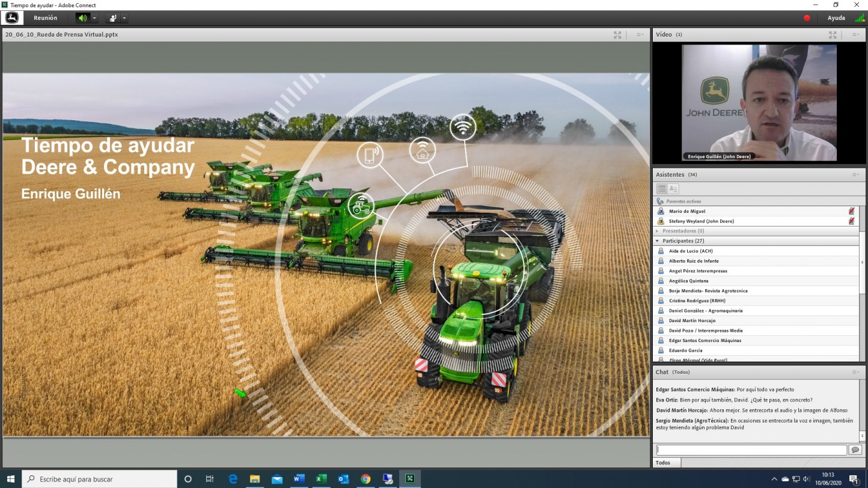This screenshot has width=868, height=488.
Task: Open File Explorer from taskbar
Action: (255, 479)
